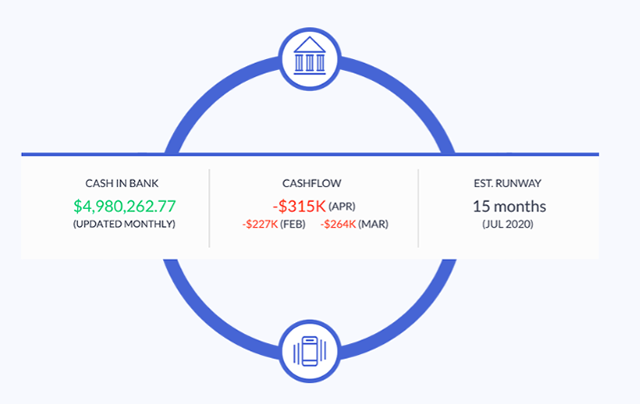Click the (APR) month label
This screenshot has width=640, height=404.
(x=343, y=206)
